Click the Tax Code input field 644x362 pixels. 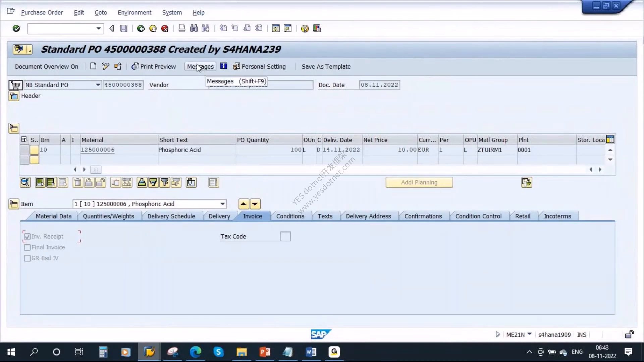tap(285, 236)
